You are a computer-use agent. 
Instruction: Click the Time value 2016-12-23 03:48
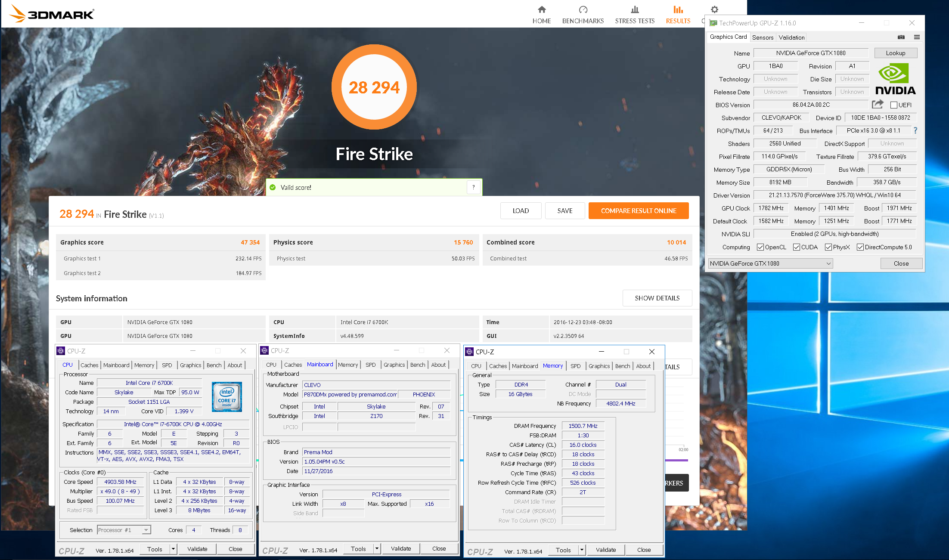[x=583, y=322]
